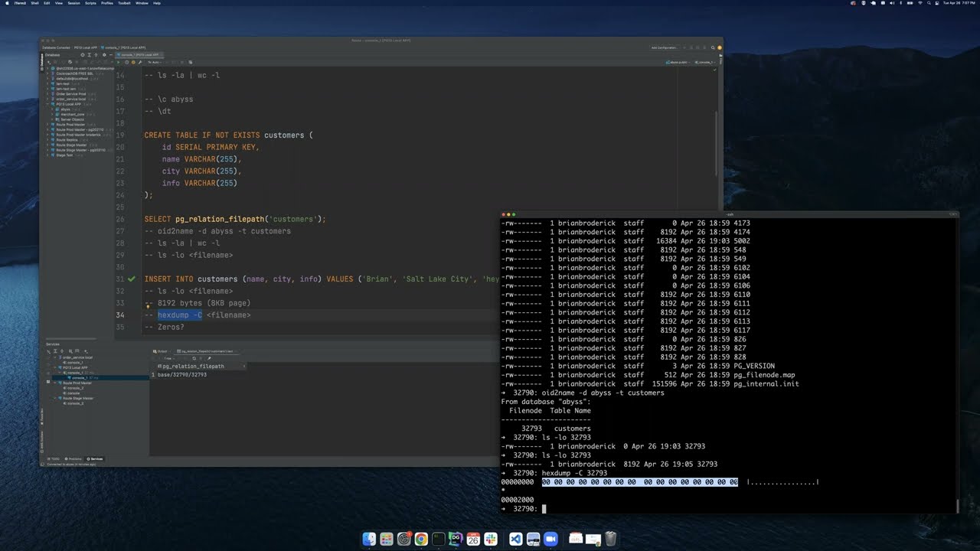Open the Trash in the Dock

[x=610, y=540]
